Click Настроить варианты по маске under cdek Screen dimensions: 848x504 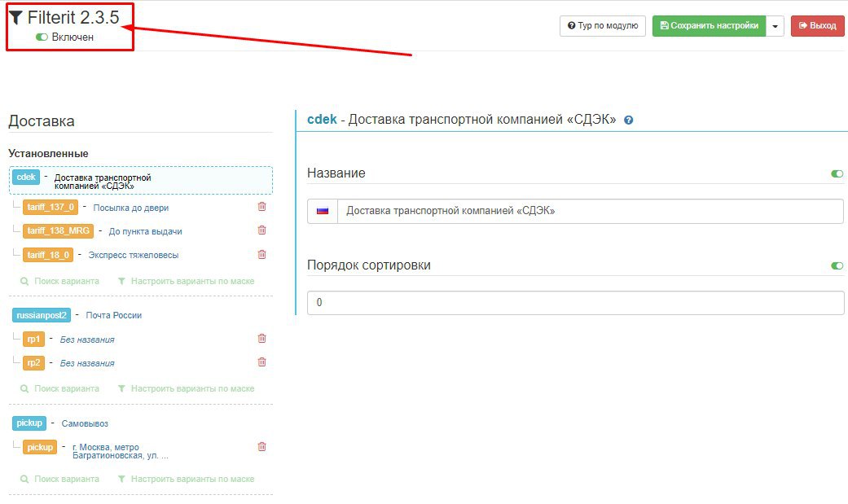coord(186,281)
